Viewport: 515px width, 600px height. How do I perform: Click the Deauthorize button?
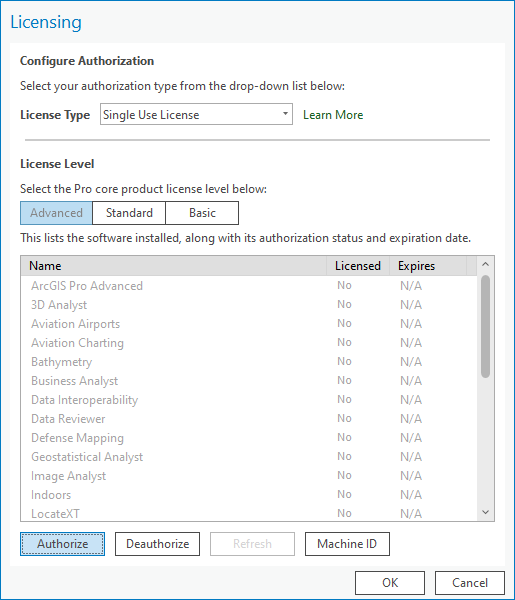coord(157,544)
